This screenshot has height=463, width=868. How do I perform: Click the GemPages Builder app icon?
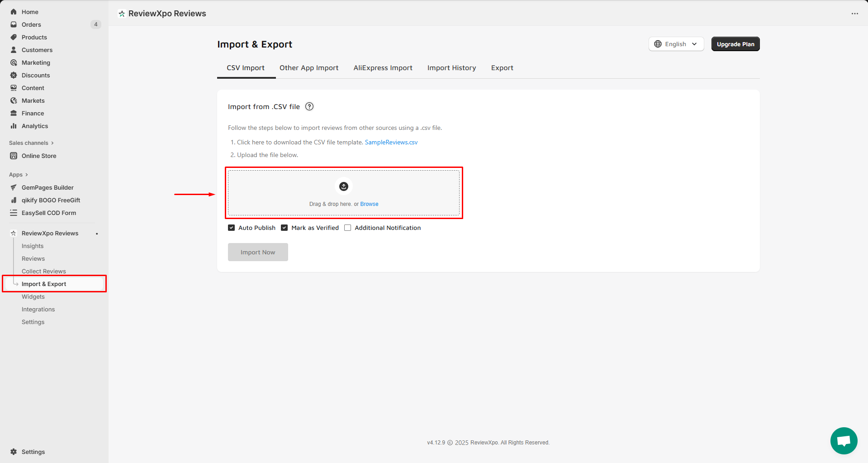(14, 187)
